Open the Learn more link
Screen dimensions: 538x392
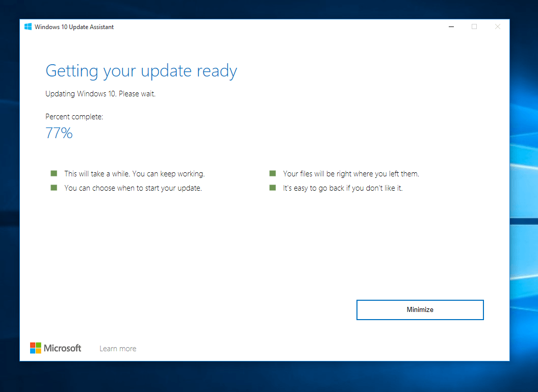[x=118, y=349]
